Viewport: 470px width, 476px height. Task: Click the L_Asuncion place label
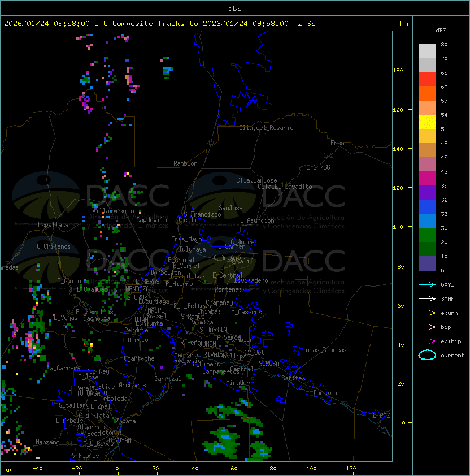(x=257, y=220)
